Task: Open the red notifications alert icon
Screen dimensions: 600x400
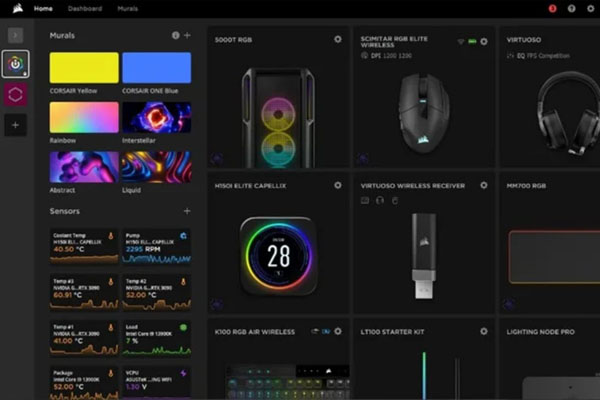Action: coord(553,8)
